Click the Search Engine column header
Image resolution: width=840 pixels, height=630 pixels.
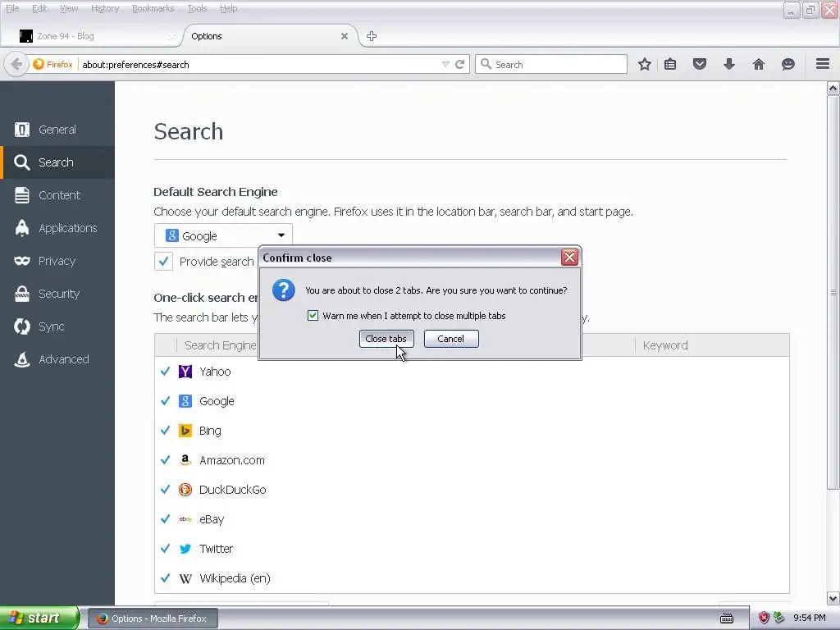[220, 345]
